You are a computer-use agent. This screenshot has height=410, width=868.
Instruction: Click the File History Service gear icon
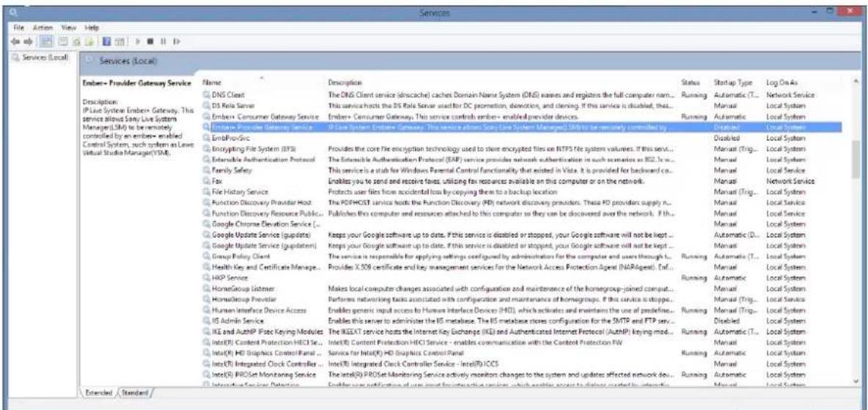tap(207, 191)
